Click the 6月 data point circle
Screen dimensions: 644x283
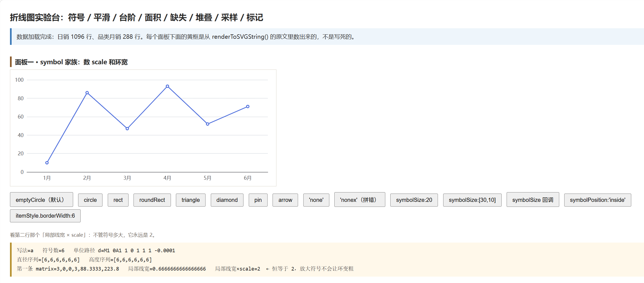tap(248, 107)
